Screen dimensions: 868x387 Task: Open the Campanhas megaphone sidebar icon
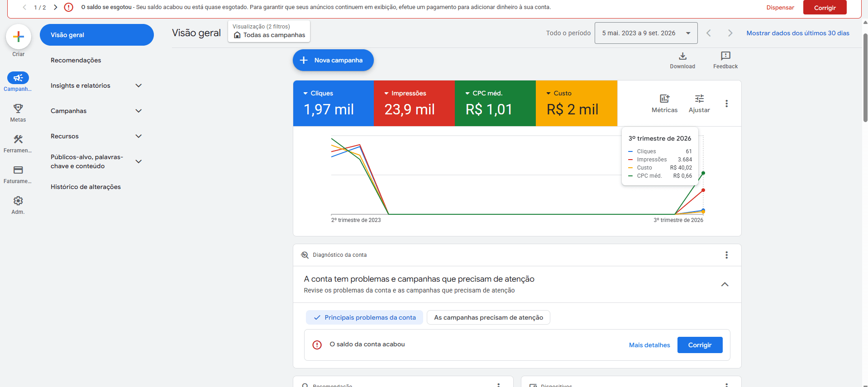pyautogui.click(x=18, y=78)
